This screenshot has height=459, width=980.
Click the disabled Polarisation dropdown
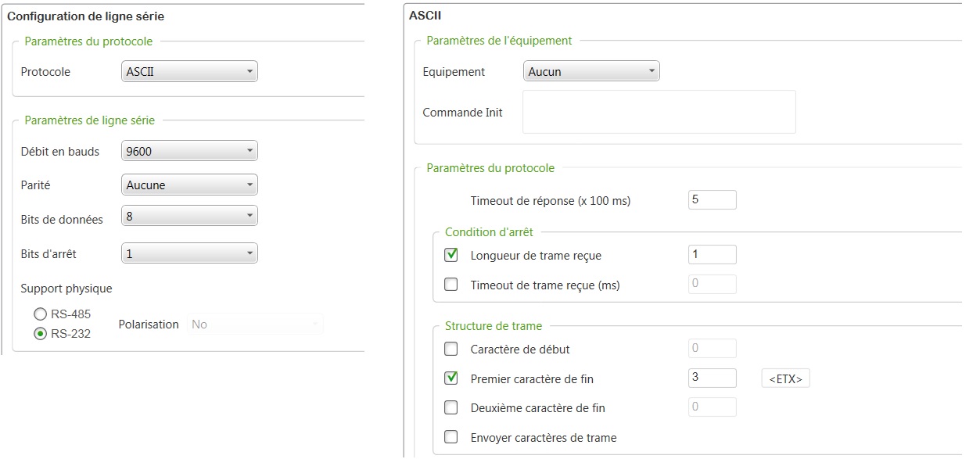tap(254, 324)
